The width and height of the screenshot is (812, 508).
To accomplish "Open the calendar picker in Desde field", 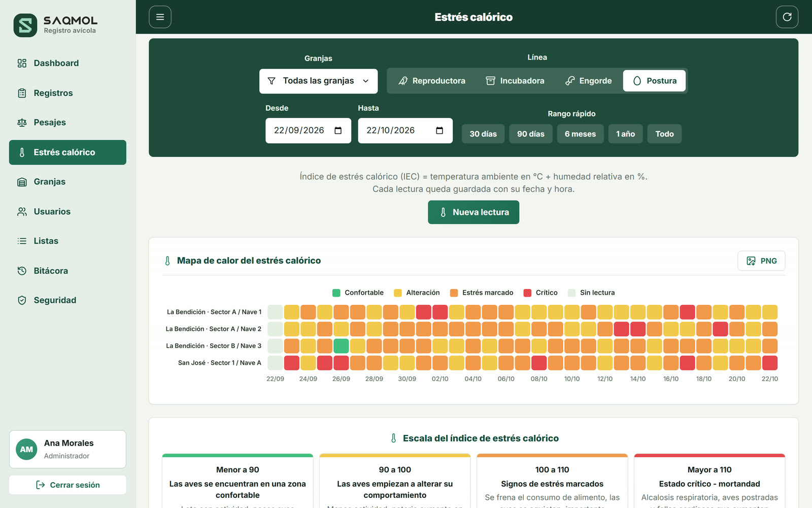I will pyautogui.click(x=338, y=131).
